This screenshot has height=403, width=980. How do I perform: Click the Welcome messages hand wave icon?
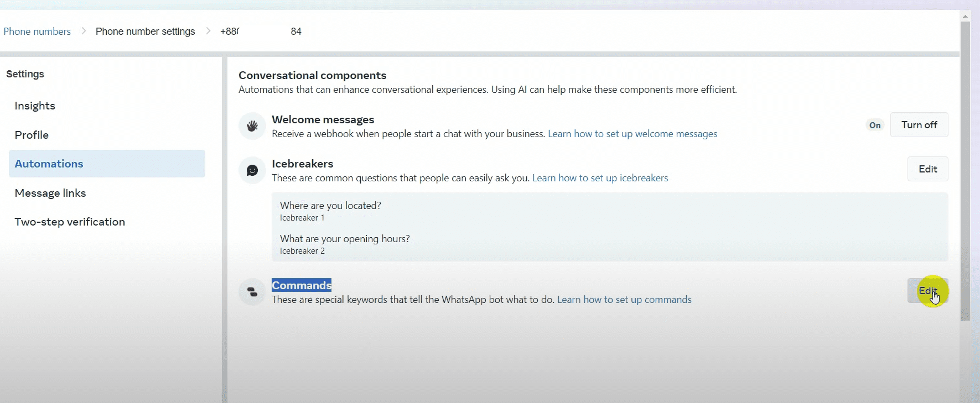click(252, 126)
